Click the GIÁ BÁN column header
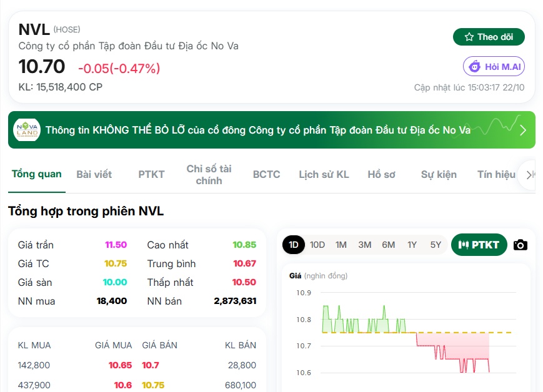 pyautogui.click(x=159, y=345)
